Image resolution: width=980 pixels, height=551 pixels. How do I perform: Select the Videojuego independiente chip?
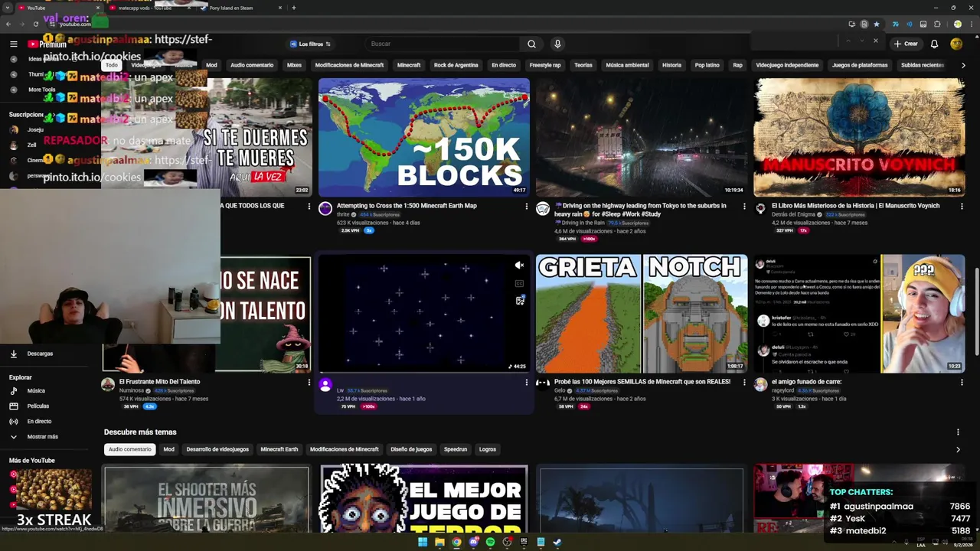click(x=787, y=65)
